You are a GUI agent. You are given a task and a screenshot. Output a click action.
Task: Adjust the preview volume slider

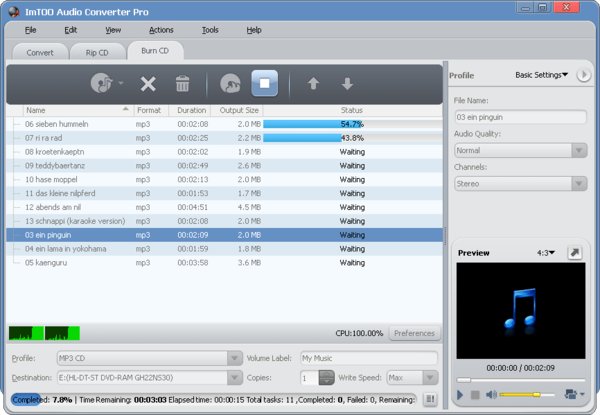tap(520, 396)
